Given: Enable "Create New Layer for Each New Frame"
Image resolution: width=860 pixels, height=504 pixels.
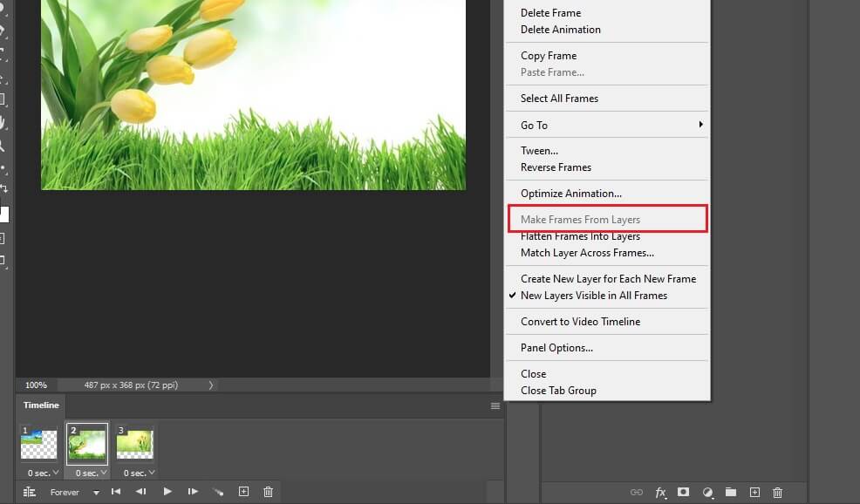Looking at the screenshot, I should click(608, 278).
